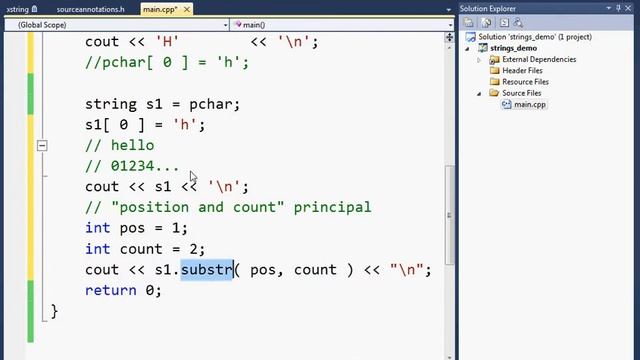Viewport: 640px width, 360px height.
Task: Click the View Code icon in Solution Explorer toolbar
Action: (x=504, y=23)
